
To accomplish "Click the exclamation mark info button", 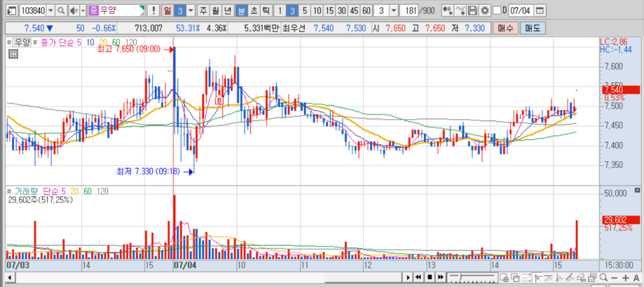I will [153, 10].
